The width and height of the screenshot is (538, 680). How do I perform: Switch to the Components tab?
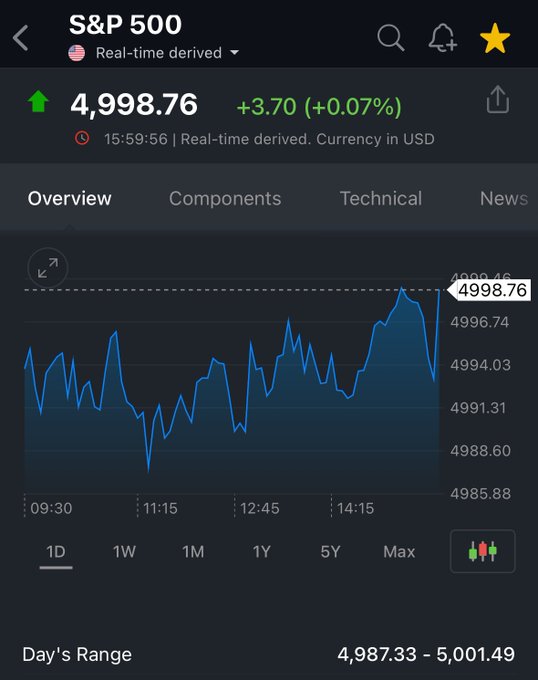[225, 199]
